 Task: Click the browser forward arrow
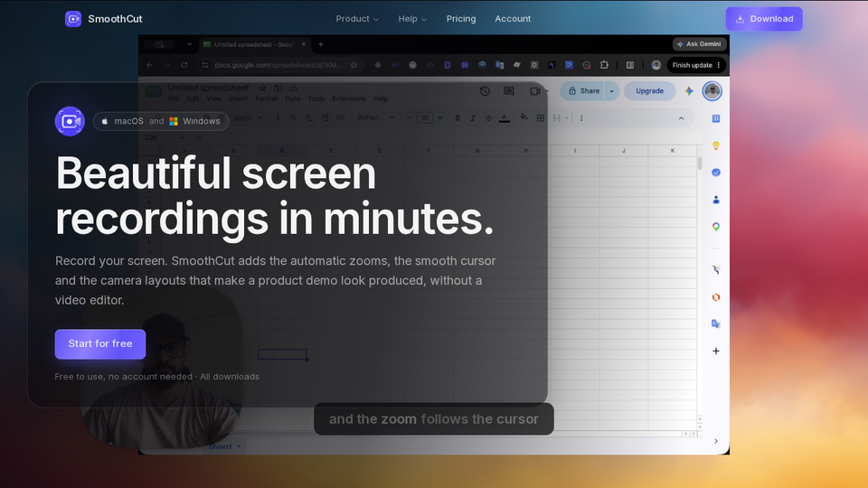[x=166, y=65]
